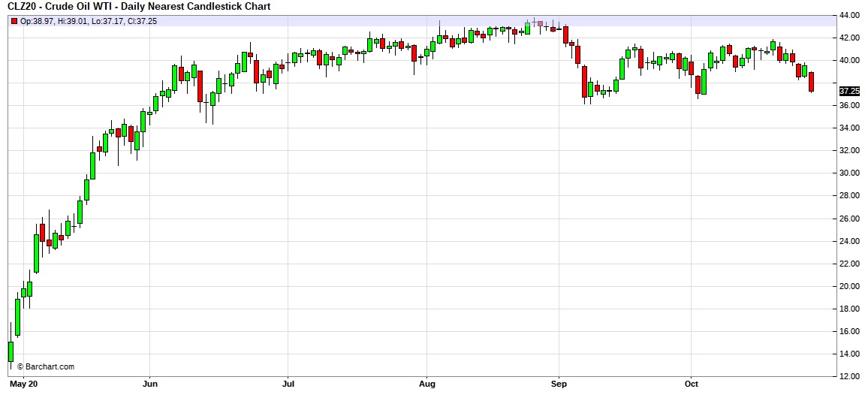Select the highlighted pink candle near the 44.00 peak
Viewport: 868px width, 407px height.
[541, 24]
